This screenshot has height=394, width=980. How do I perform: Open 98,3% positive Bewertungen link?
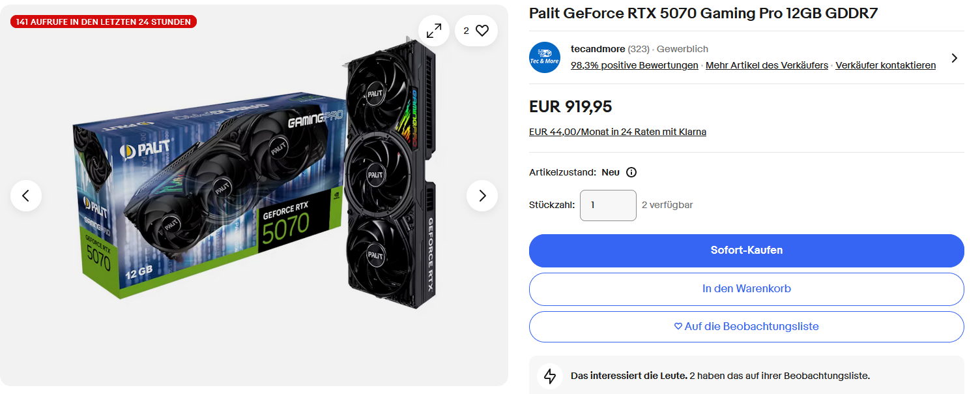click(x=634, y=65)
